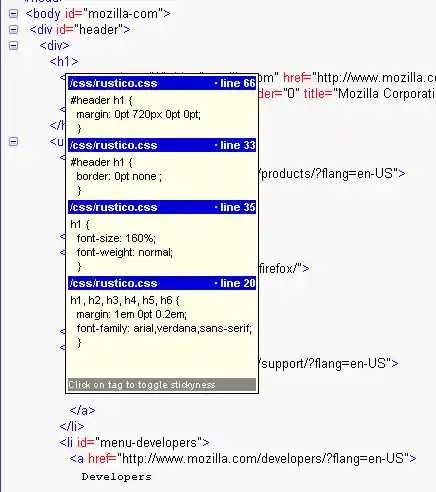Click the first '#header h1 {' selector
Viewport: 436px width, 492px height.
(101, 100)
